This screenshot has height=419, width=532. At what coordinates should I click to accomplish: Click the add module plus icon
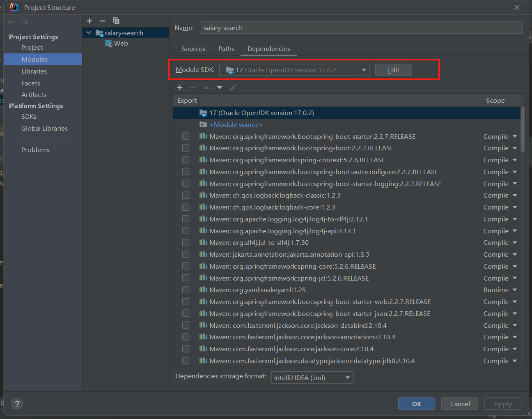(89, 21)
